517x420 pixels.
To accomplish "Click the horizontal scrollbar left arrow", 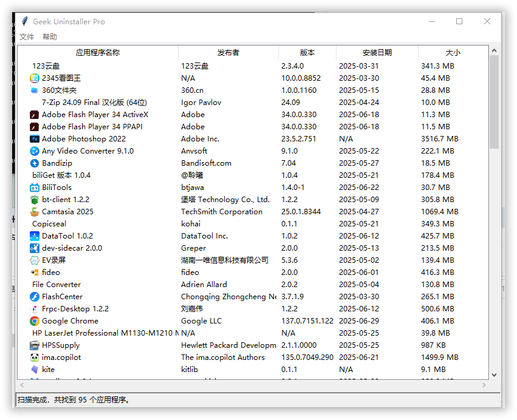I will tap(22, 385).
